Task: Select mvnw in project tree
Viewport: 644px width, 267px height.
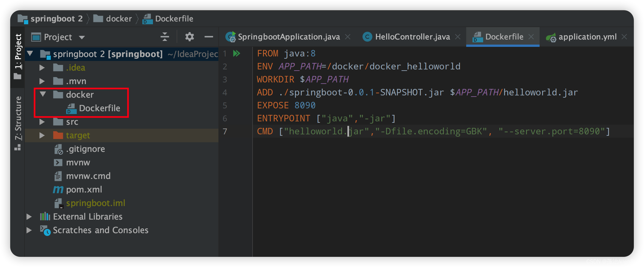Action: point(78,162)
